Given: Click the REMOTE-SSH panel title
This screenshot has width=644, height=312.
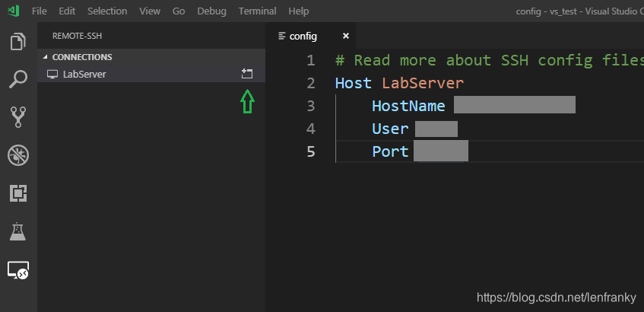Looking at the screenshot, I should [x=78, y=37].
